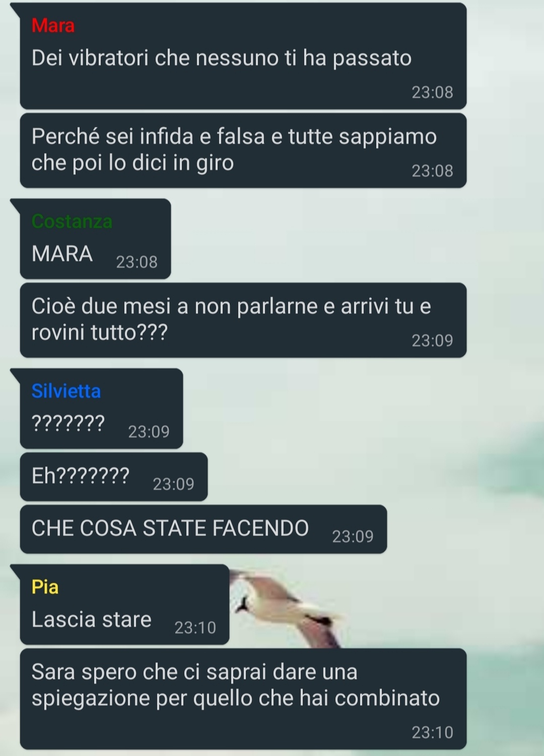
Task: Tap the 23:10 timestamp on Sara message
Action: click(432, 732)
